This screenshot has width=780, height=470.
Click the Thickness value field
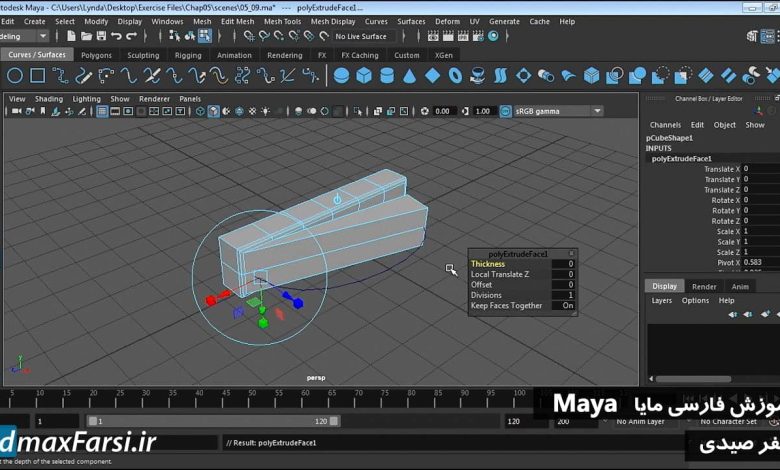click(561, 264)
